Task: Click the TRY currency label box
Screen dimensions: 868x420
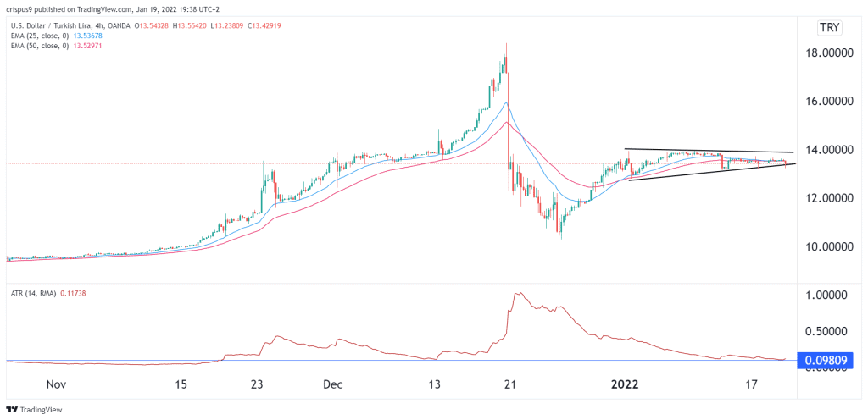Action: 829,29
